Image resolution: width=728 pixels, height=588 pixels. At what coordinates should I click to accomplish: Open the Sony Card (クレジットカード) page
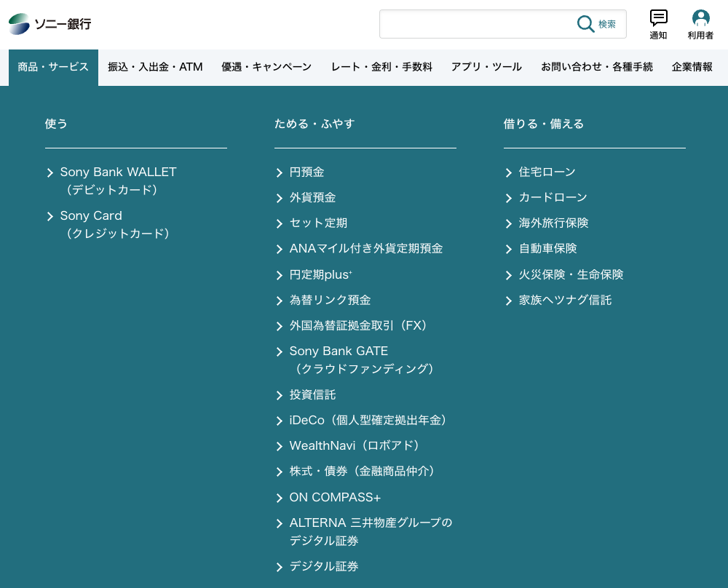point(91,215)
